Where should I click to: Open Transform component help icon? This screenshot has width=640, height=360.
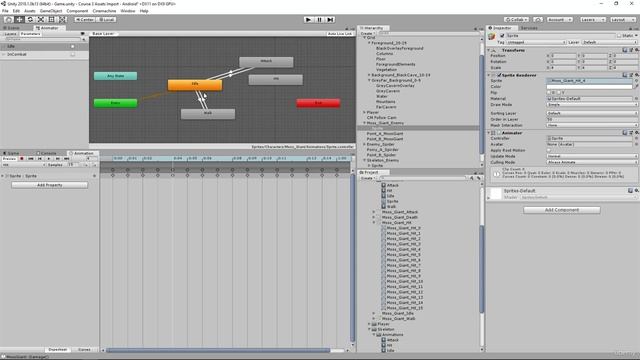click(x=625, y=50)
